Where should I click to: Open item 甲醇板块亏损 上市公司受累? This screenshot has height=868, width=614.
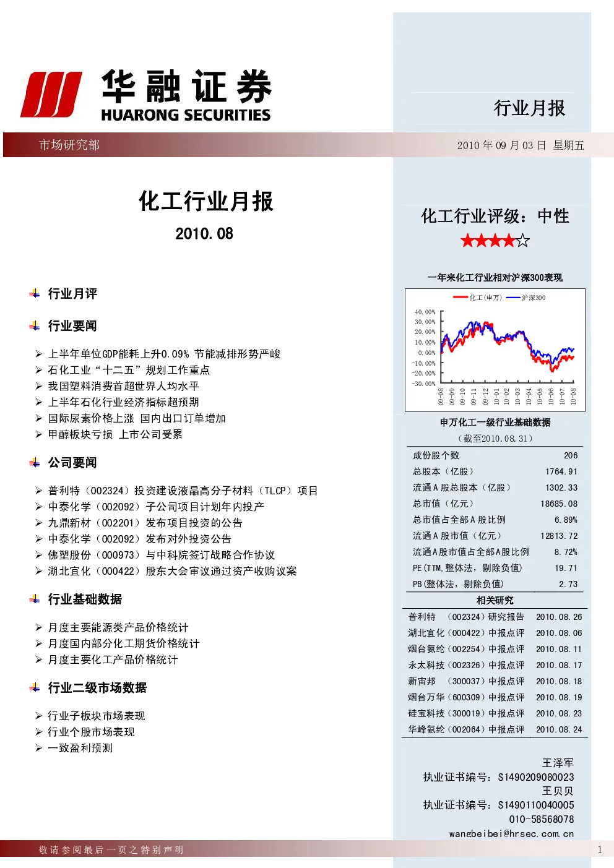click(x=115, y=434)
